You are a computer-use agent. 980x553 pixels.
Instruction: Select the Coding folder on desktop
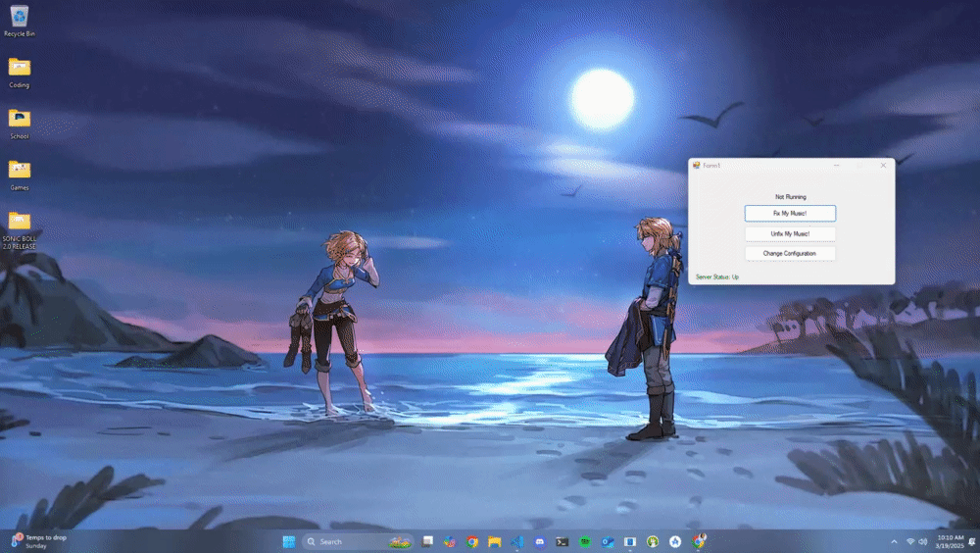[x=19, y=70]
